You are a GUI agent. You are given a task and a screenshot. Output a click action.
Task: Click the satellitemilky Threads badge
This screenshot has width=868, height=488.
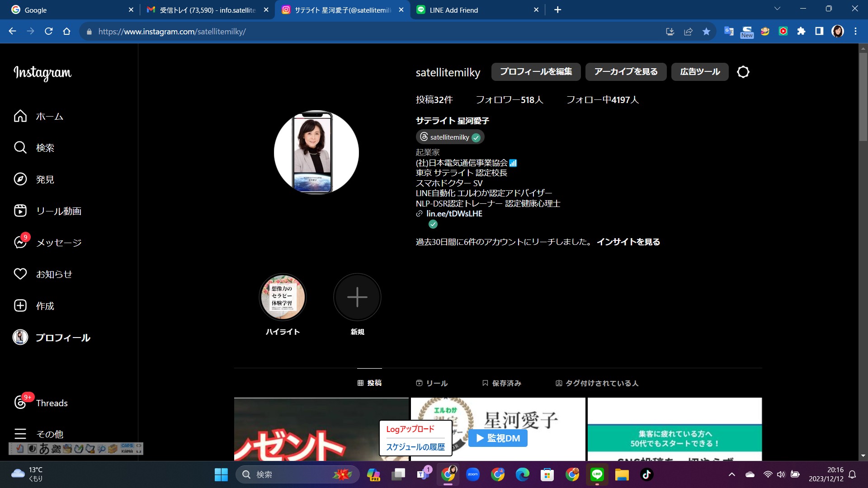[x=450, y=137]
